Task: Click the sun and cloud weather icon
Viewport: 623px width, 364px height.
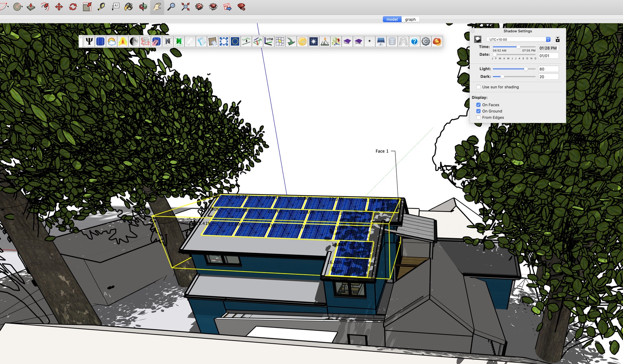Action: point(112,41)
